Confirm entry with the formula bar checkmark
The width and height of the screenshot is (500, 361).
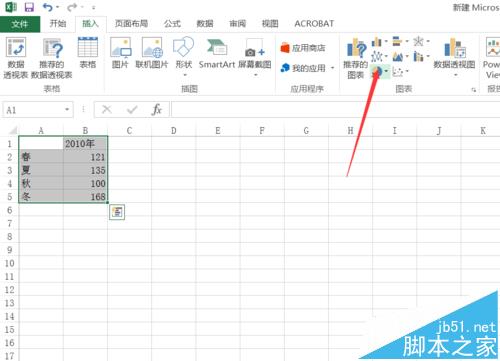(132, 109)
